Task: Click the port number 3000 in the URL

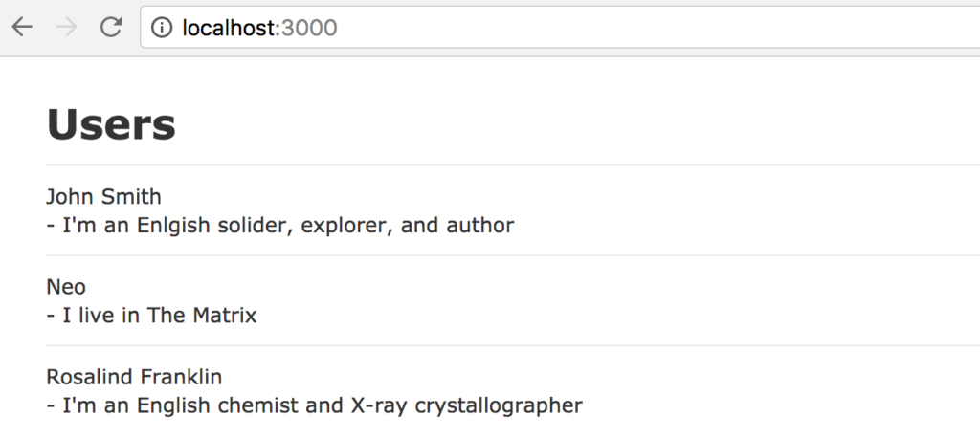Action: click(x=309, y=28)
